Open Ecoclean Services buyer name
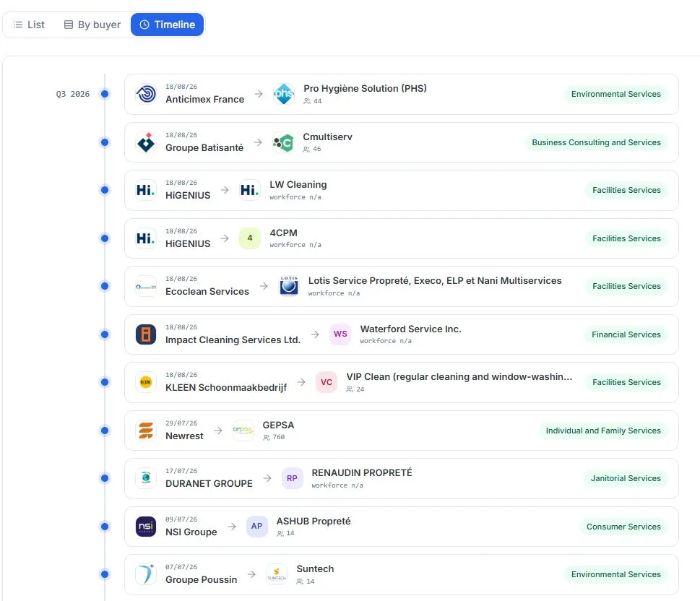 [207, 291]
